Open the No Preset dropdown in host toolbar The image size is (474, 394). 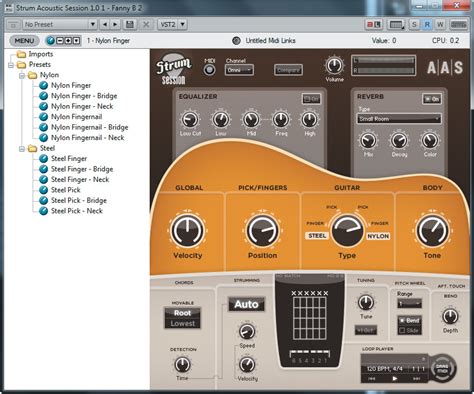pyautogui.click(x=60, y=24)
